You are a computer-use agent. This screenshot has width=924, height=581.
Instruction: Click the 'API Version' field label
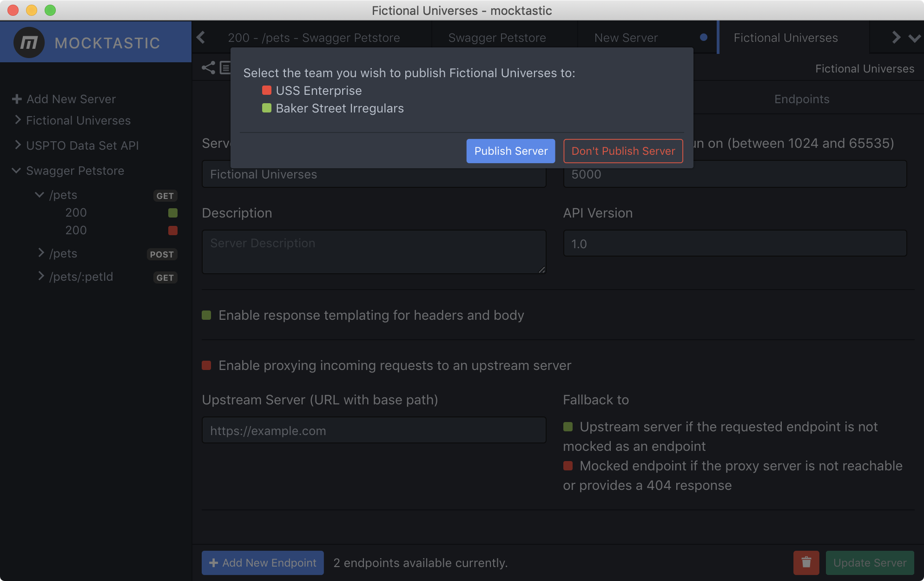(x=598, y=213)
